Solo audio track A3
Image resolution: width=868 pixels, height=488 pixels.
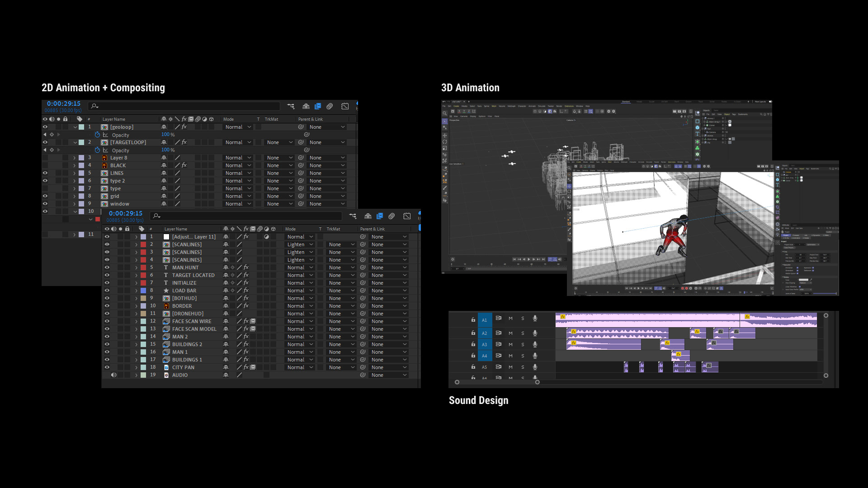click(523, 344)
